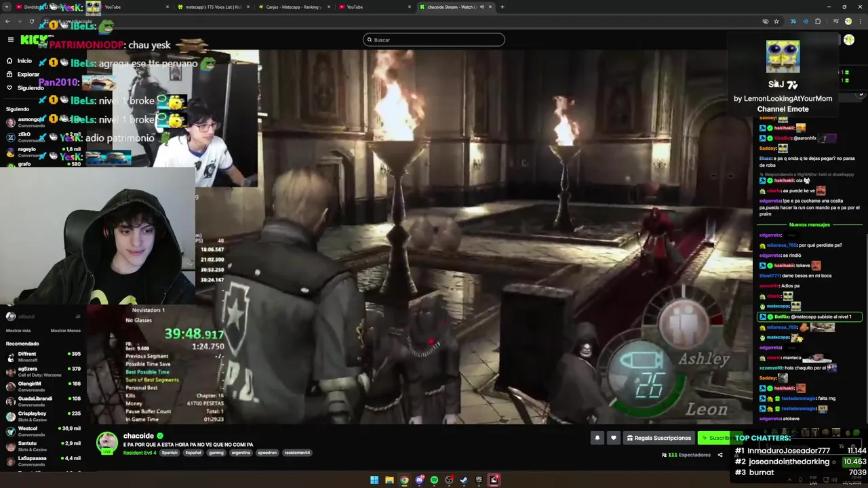Click chacoide streamer avatar
This screenshot has height=488, width=868.
(x=106, y=443)
